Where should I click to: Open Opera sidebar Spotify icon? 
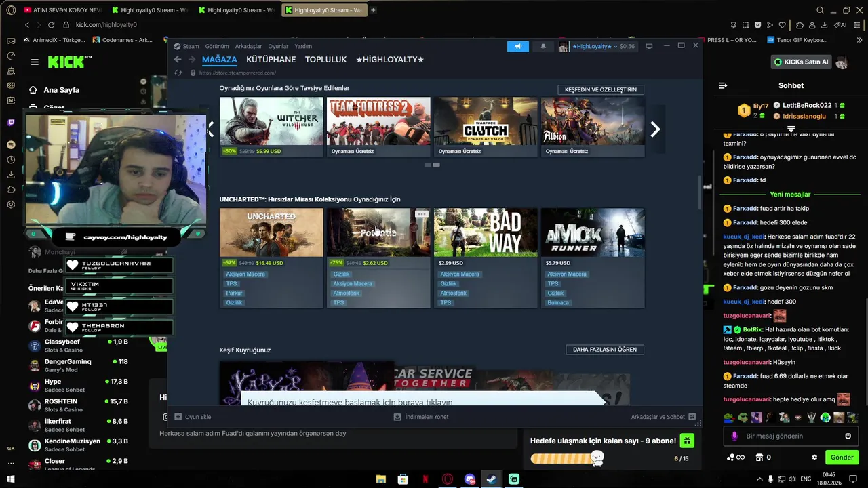pos(11,145)
